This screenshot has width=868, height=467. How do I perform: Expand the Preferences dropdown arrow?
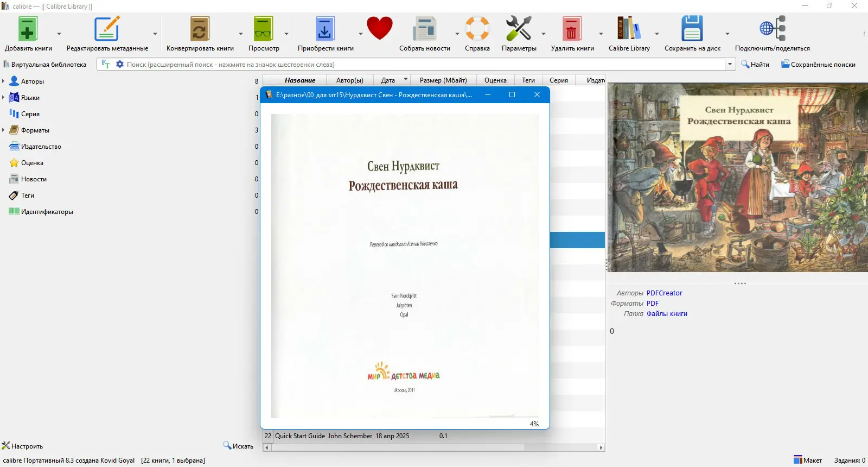543,34
